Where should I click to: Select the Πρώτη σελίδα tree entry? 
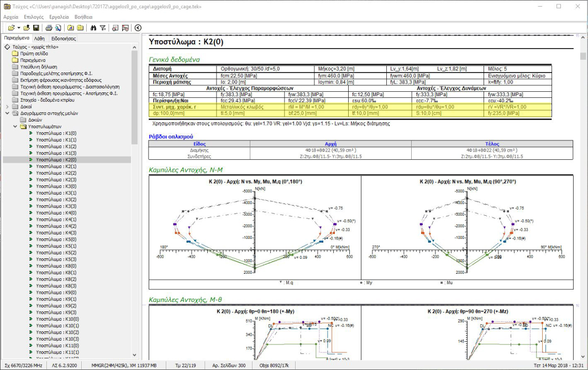pos(33,53)
